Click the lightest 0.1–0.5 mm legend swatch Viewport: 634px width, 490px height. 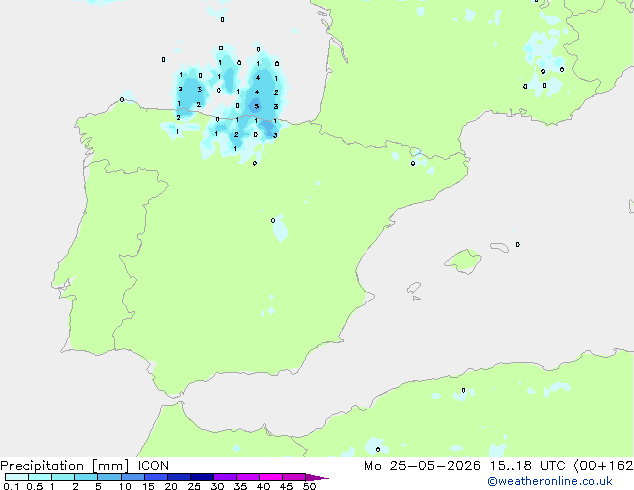click(17, 477)
